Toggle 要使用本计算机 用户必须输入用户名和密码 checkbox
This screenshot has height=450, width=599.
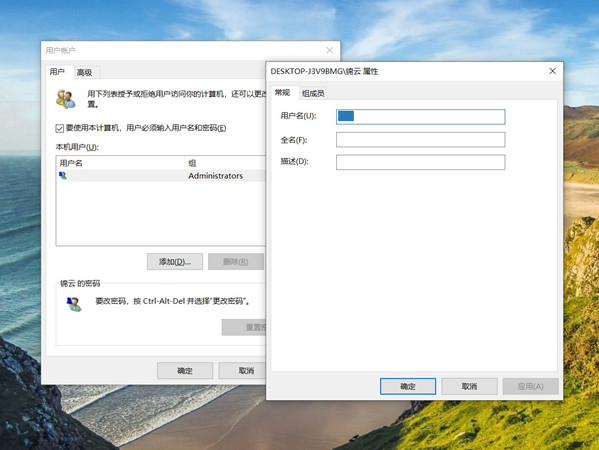pos(60,128)
